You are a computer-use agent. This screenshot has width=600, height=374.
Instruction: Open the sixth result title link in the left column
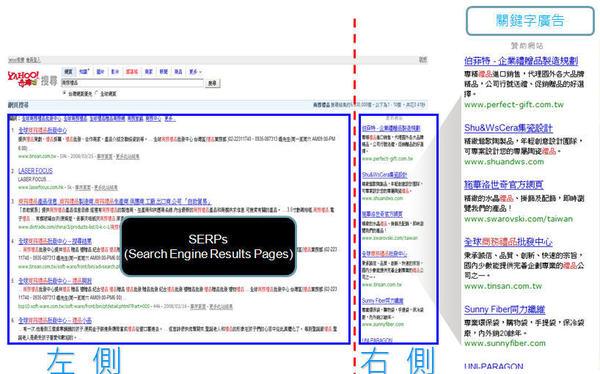coord(55,320)
